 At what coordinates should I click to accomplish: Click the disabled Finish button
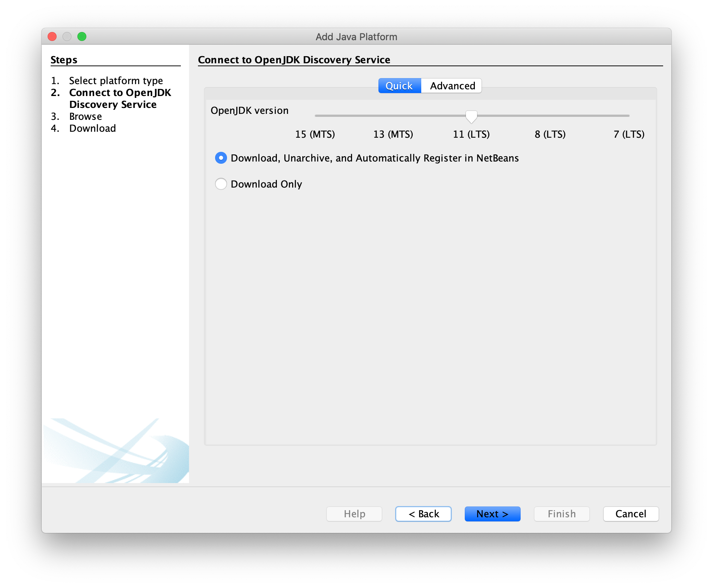click(562, 514)
